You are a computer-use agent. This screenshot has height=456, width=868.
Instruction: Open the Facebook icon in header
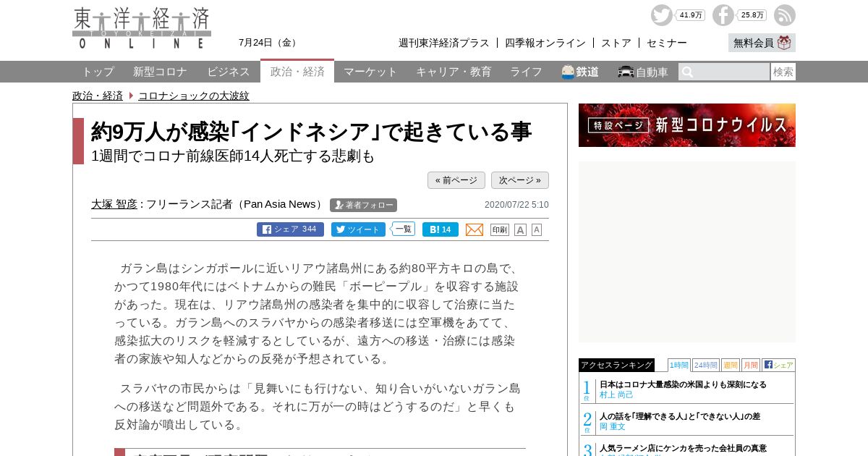(x=723, y=15)
